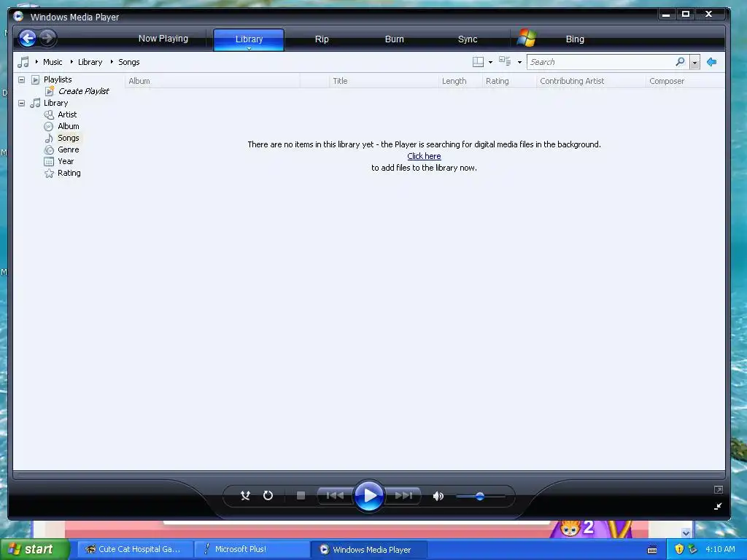The height and width of the screenshot is (560, 747).
Task: Click the Previous track button
Action: click(x=335, y=496)
